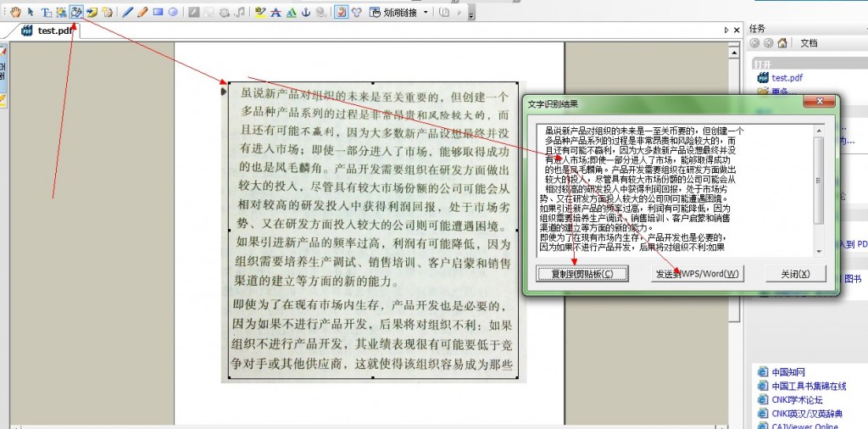The height and width of the screenshot is (429, 868).
Task: Click the yellow send-to-Word arrow icon
Action: point(92,12)
